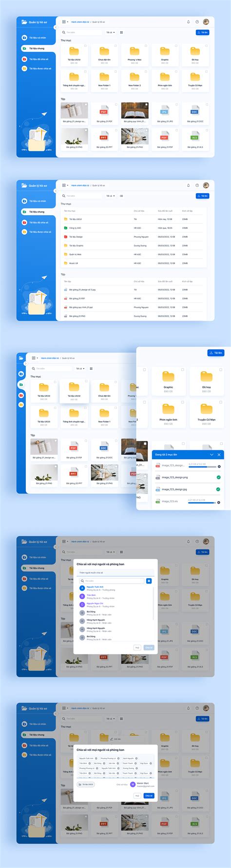231x868 pixels.
Task: Cancel the truncated image_123_design... upload
Action: tap(218, 466)
